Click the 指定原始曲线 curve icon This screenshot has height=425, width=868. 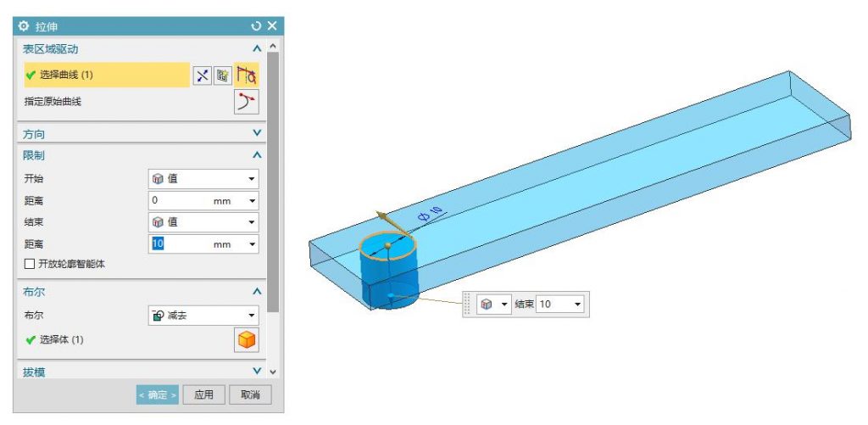[x=247, y=102]
